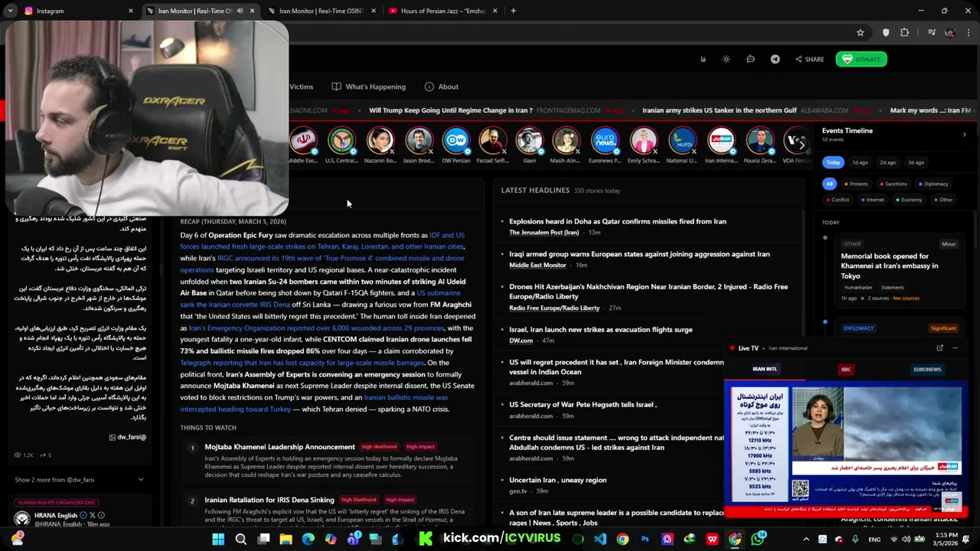
Task: Open Visual Studio Code from the taskbar
Action: (x=600, y=539)
